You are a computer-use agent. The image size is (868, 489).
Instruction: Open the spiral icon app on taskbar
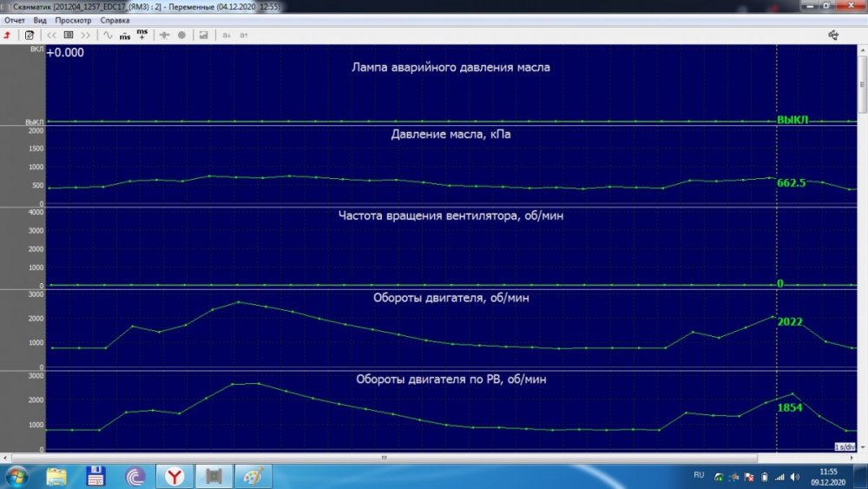tap(135, 476)
